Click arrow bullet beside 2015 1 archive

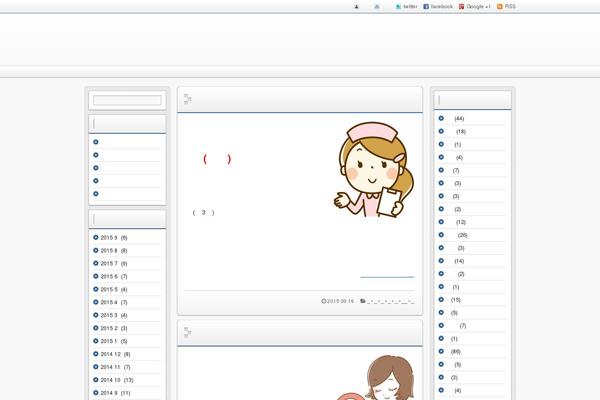point(96,341)
